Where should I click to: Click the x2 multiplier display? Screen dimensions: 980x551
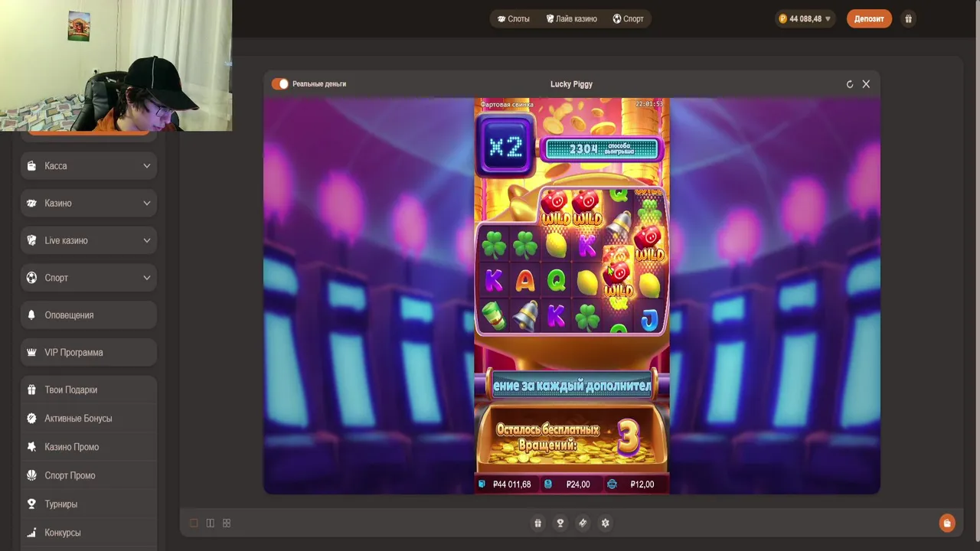(x=505, y=145)
